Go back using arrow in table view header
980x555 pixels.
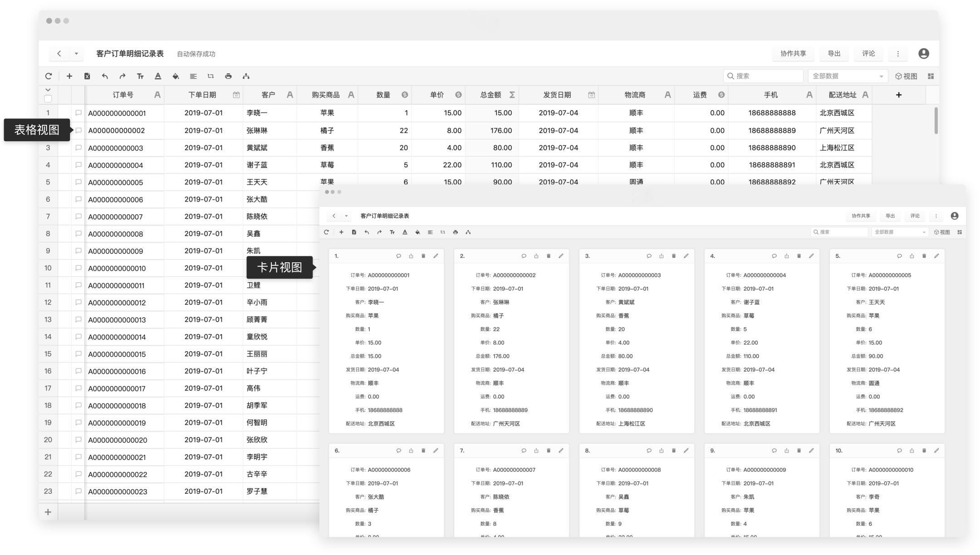(x=59, y=54)
